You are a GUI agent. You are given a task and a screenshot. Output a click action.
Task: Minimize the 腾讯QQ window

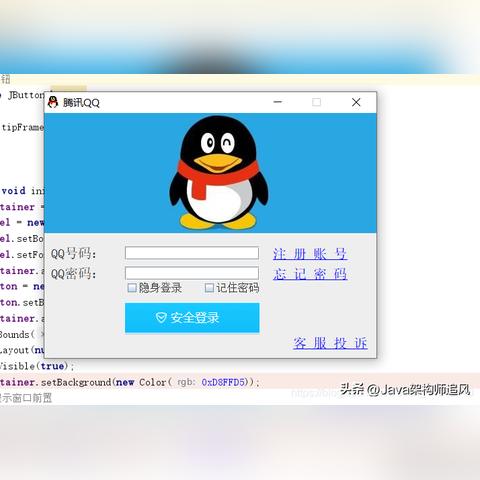pos(278,102)
